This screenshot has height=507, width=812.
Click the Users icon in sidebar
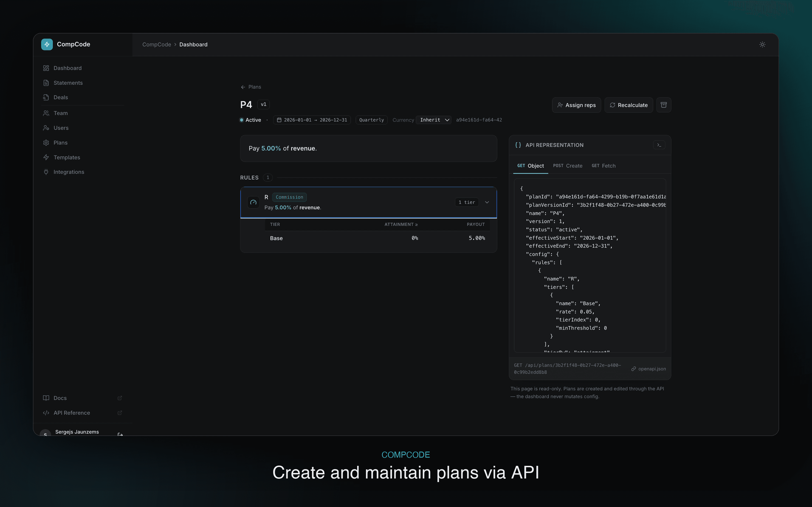click(46, 128)
